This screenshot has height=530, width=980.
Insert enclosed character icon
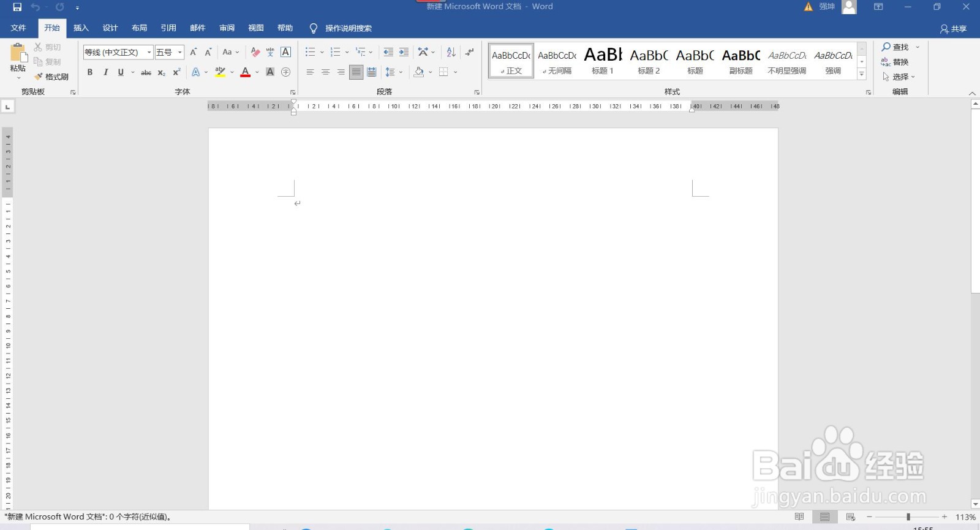[285, 72]
